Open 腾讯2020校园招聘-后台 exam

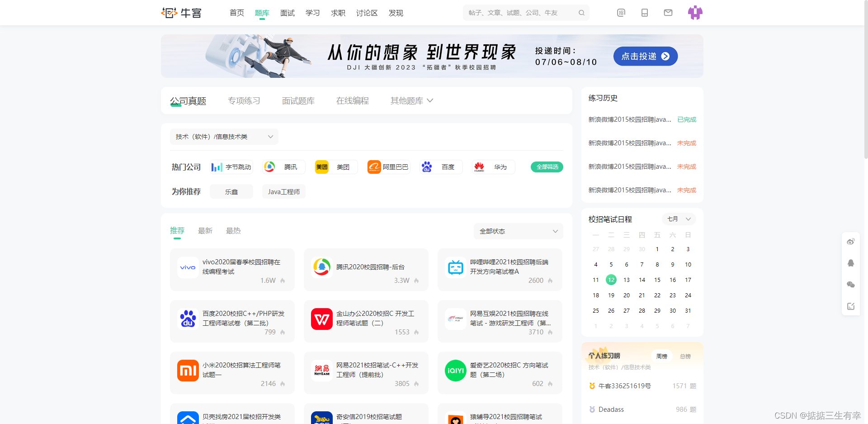click(x=366, y=270)
